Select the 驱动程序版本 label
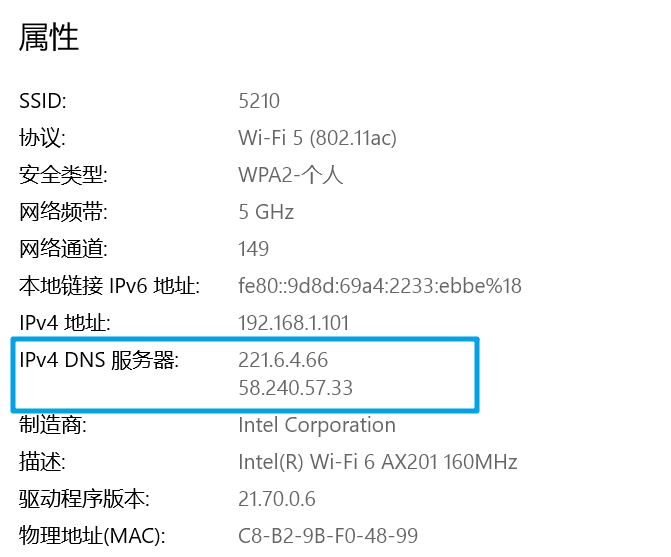Screen dimensions: 671x557 coord(75,499)
